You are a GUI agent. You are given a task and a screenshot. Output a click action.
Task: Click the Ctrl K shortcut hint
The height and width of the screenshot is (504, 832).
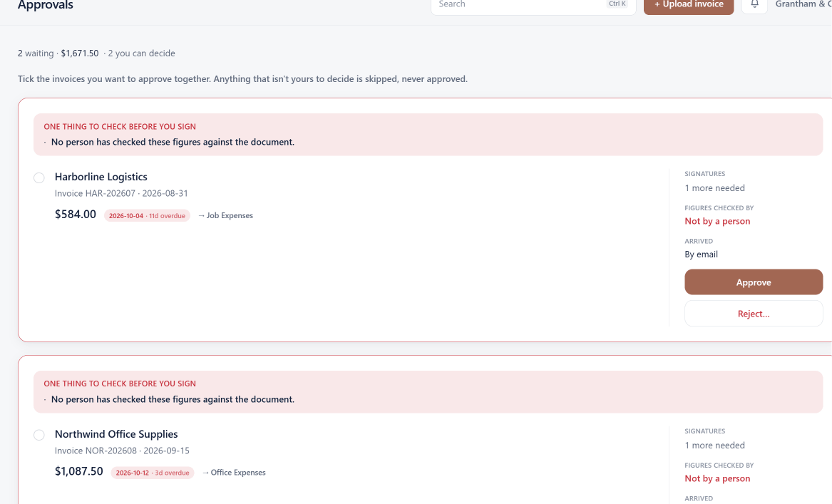point(617,4)
